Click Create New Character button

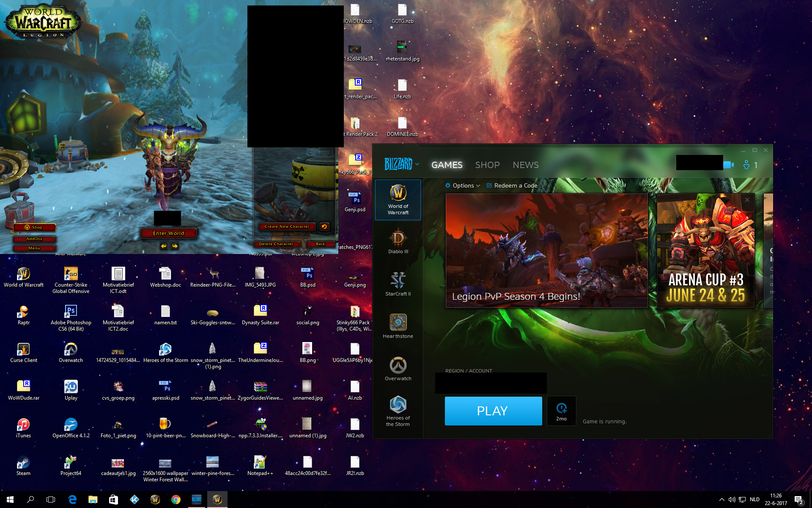287,226
